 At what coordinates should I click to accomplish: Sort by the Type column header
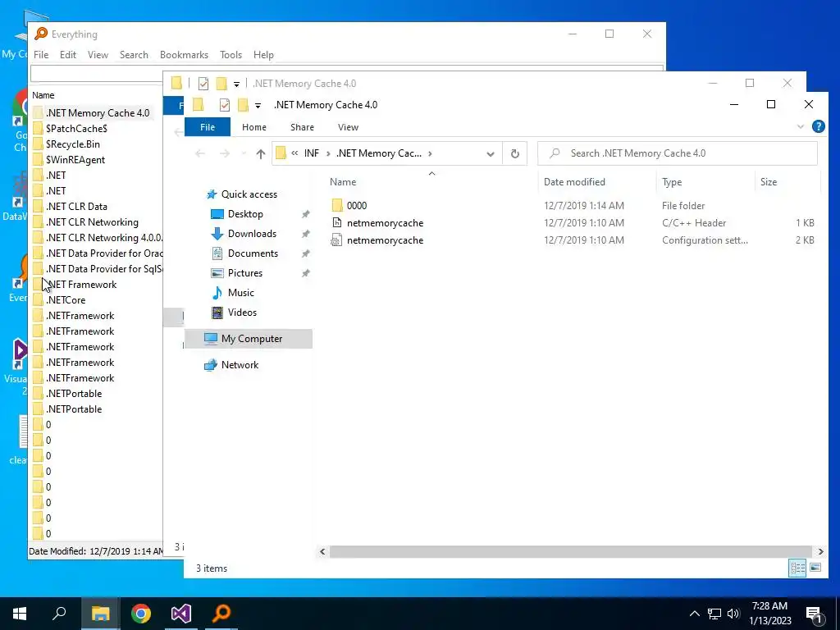(x=672, y=182)
